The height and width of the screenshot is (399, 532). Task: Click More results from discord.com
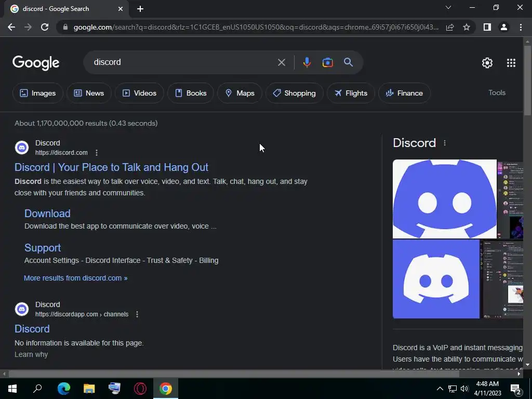[76, 278]
